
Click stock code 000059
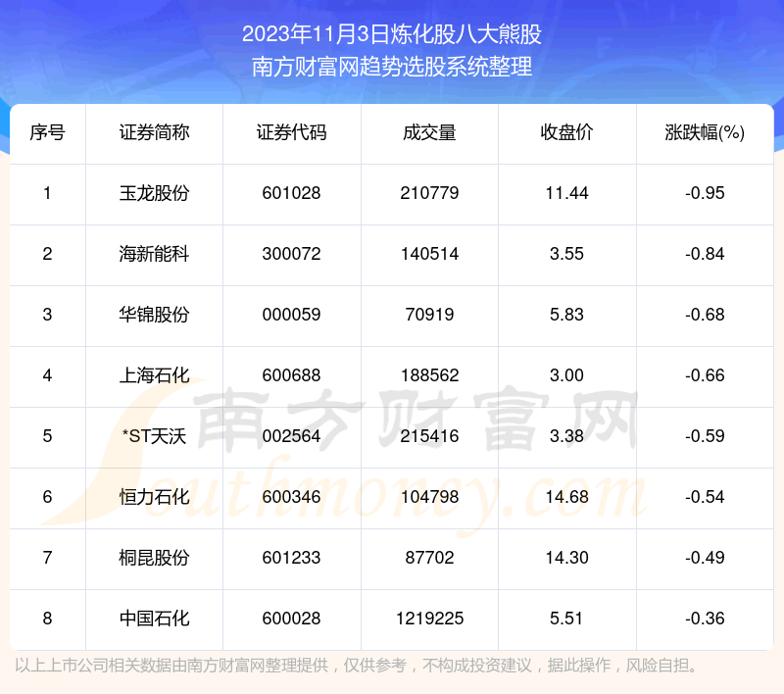[x=291, y=315]
